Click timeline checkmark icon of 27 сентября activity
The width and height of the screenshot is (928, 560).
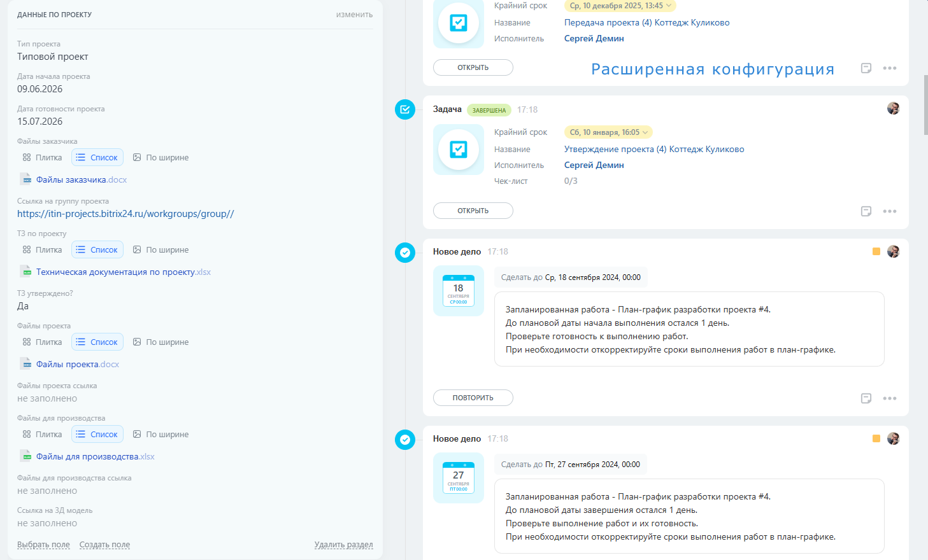[405, 440]
